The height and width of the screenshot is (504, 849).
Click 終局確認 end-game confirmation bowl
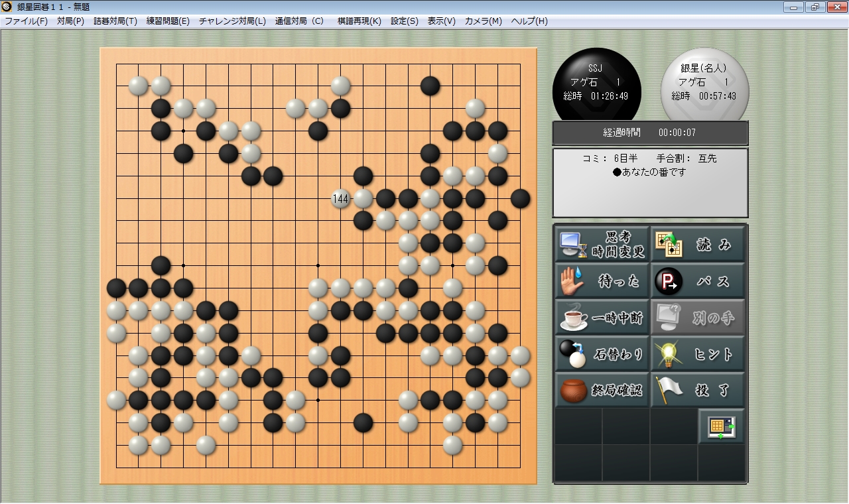click(x=602, y=391)
